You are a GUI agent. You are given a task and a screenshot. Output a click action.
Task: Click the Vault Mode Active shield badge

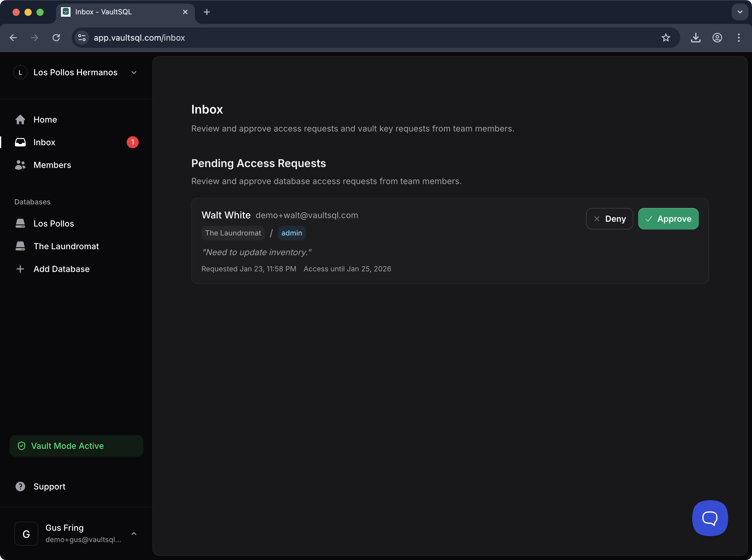click(x=76, y=446)
